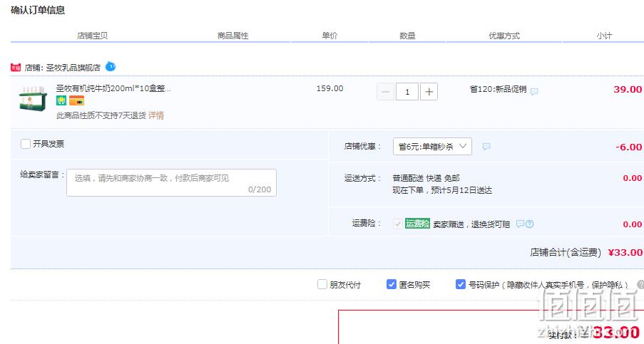Click the comment icon next to 省120:新品促销

point(534,91)
